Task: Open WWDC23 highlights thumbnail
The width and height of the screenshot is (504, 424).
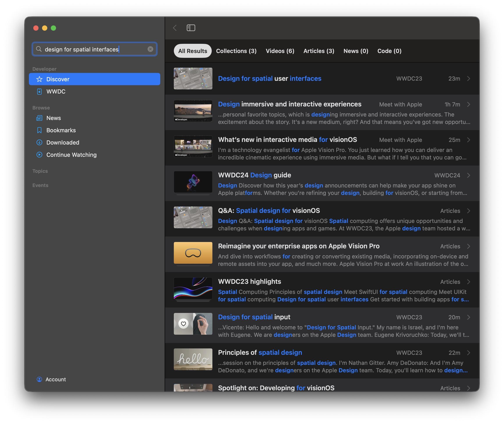Action: point(193,288)
